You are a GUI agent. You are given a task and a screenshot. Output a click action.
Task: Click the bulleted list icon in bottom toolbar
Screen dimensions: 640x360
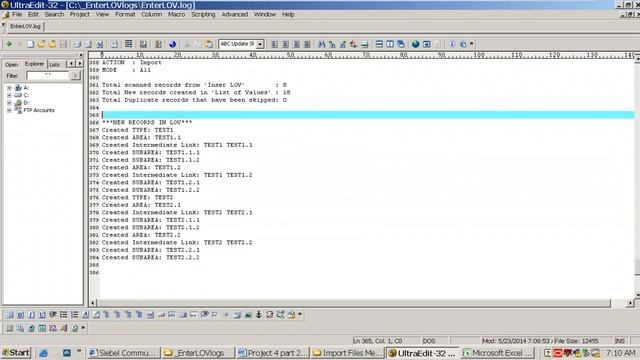64,315
